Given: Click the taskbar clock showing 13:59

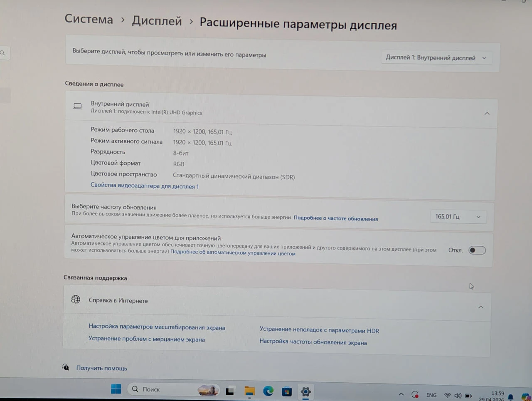Looking at the screenshot, I should point(498,393).
